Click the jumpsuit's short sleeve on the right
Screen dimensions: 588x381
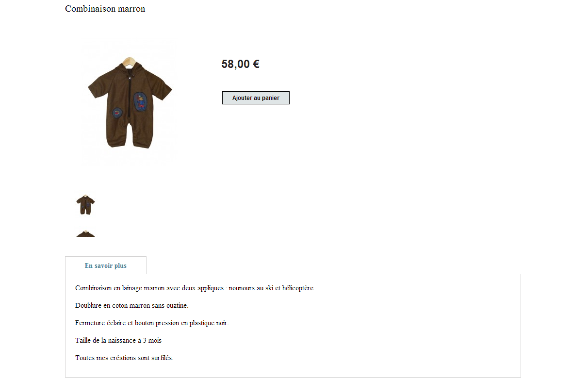[162, 86]
